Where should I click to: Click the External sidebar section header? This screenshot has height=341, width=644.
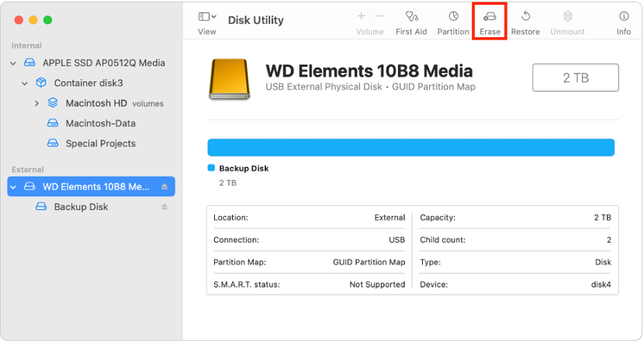point(27,170)
